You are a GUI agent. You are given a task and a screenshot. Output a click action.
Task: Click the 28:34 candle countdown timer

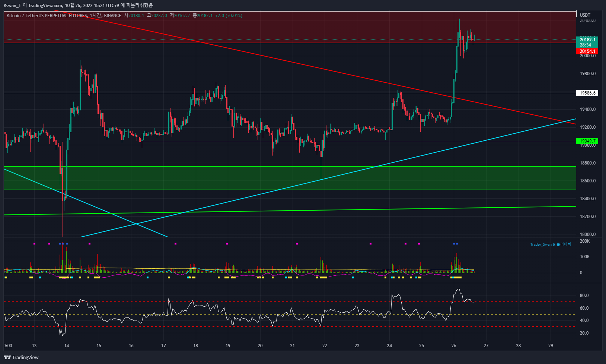point(585,45)
